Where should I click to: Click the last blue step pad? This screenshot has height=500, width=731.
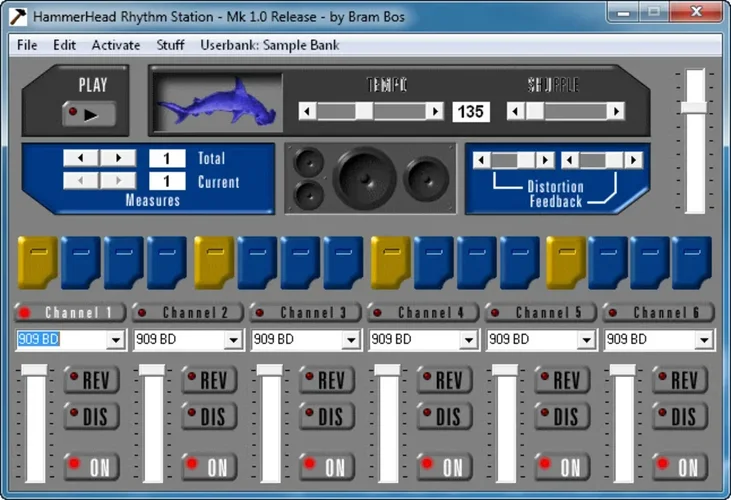point(691,263)
